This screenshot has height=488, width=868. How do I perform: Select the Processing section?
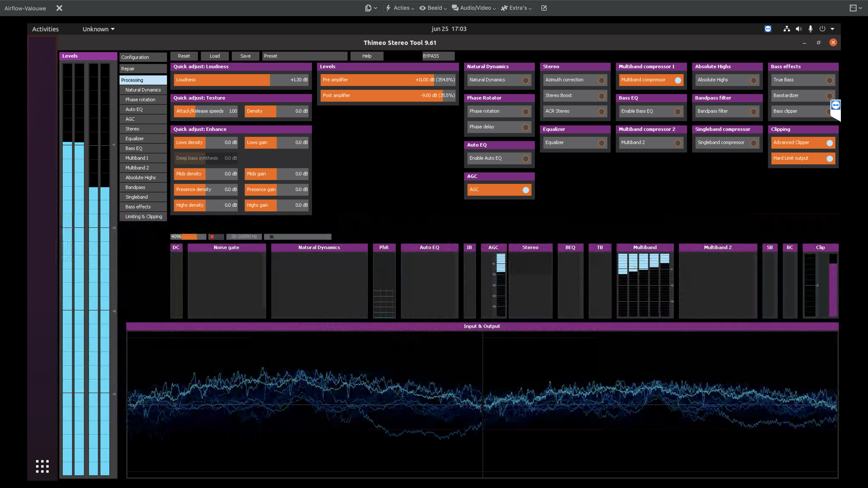point(143,80)
